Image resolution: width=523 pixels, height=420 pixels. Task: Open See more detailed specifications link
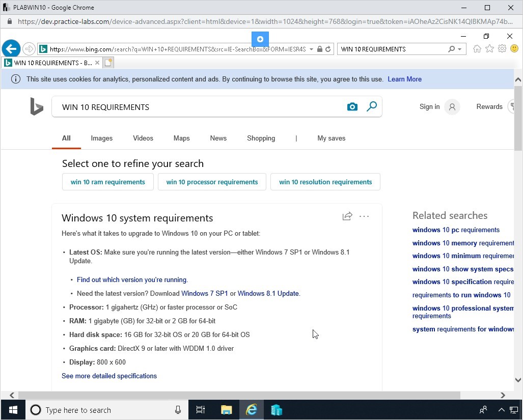[x=109, y=376]
